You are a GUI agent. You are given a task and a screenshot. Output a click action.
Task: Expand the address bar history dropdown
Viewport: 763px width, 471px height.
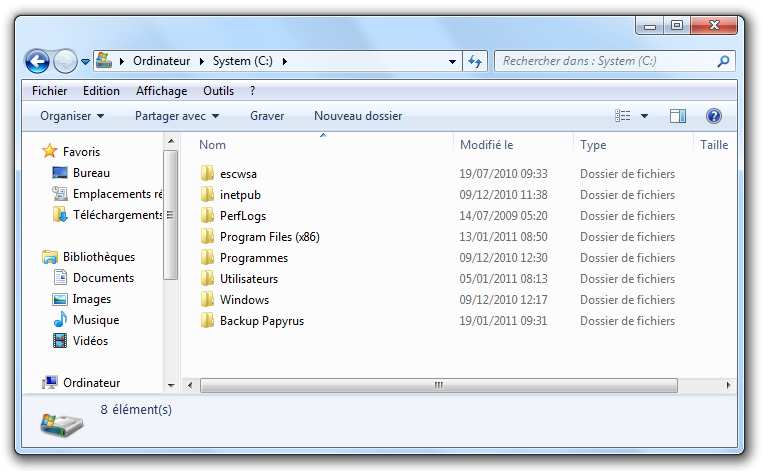click(x=454, y=62)
